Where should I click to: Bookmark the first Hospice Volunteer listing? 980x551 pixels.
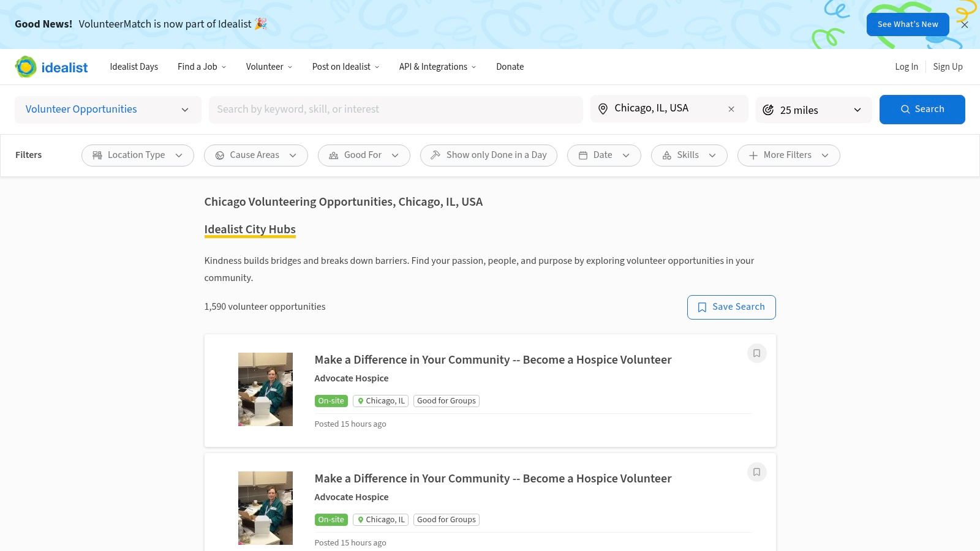point(757,353)
